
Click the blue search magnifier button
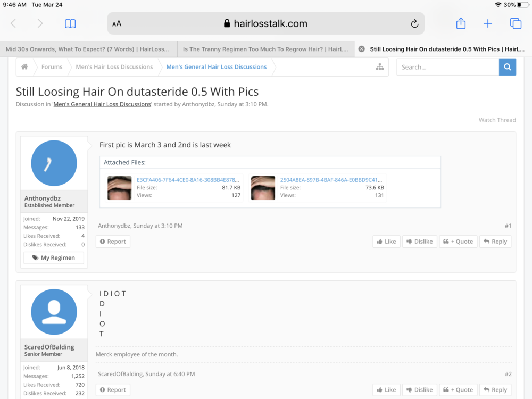[x=507, y=67]
